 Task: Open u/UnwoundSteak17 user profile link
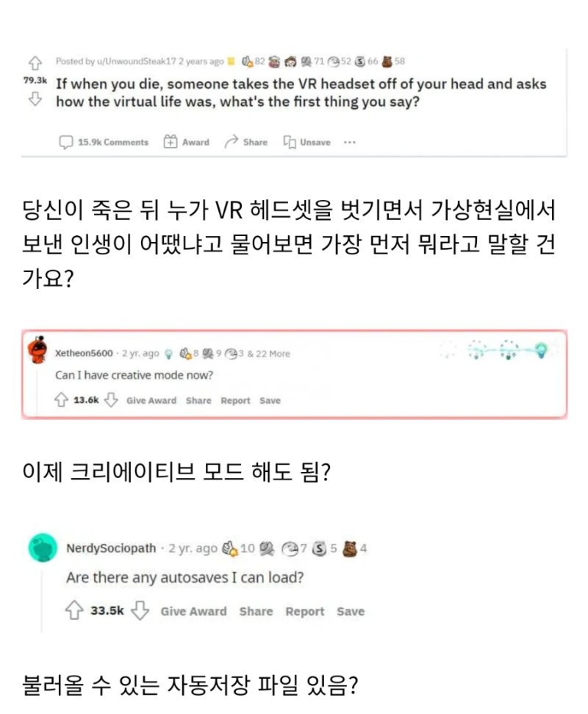(136, 61)
